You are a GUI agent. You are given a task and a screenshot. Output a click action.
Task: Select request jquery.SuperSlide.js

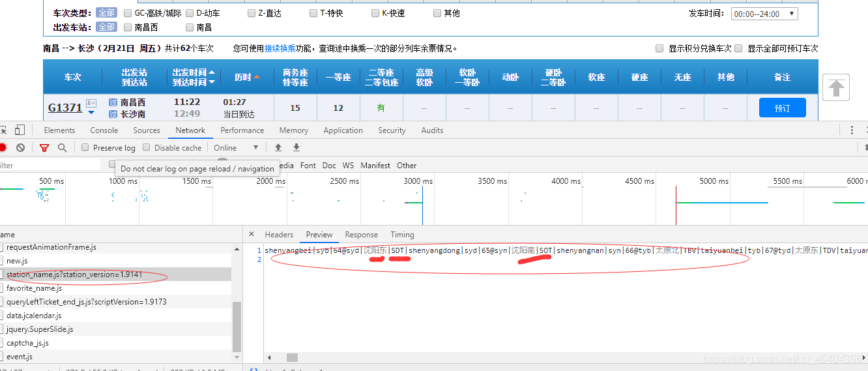coord(116,329)
